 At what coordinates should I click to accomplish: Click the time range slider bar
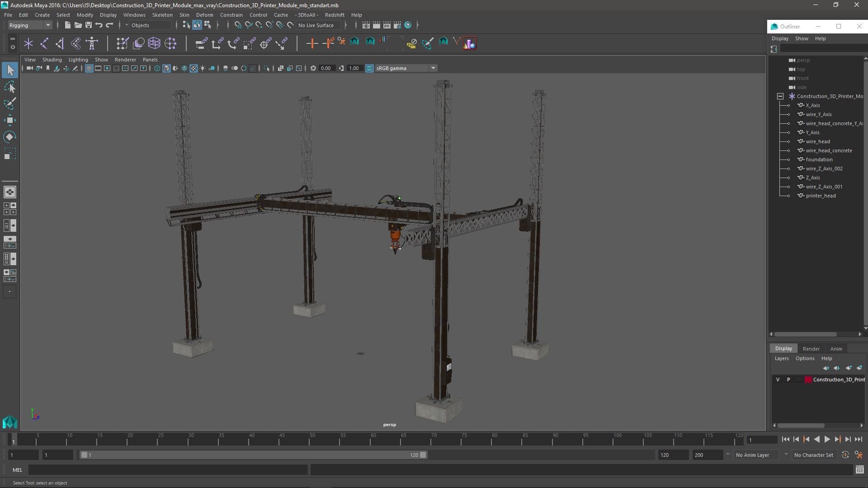253,455
